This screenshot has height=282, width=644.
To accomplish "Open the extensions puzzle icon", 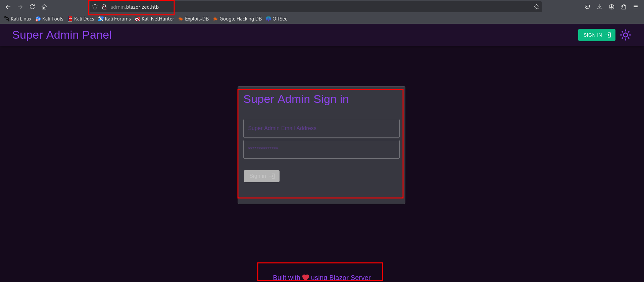I will [x=624, y=7].
